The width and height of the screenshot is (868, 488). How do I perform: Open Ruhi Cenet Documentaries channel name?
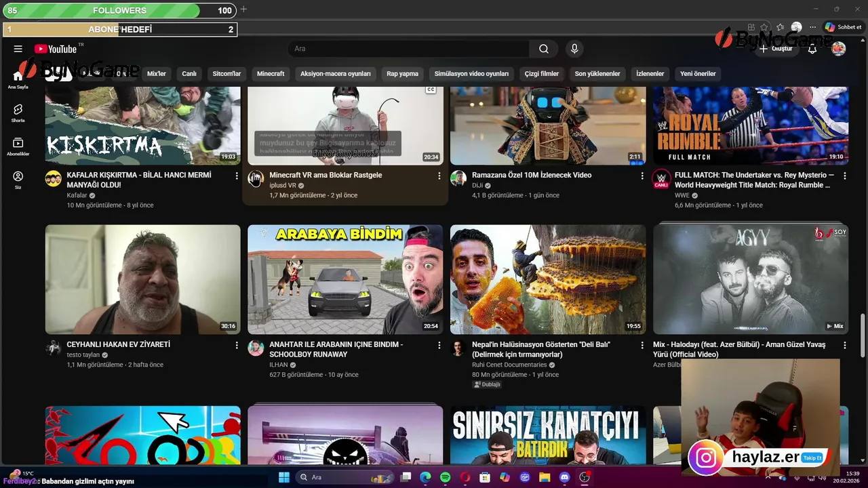coord(509,365)
